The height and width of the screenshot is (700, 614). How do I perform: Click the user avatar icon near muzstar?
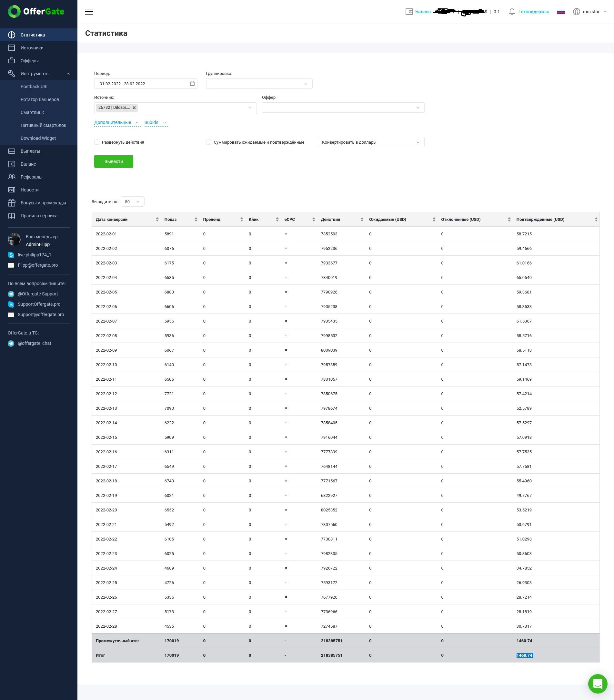pos(576,12)
